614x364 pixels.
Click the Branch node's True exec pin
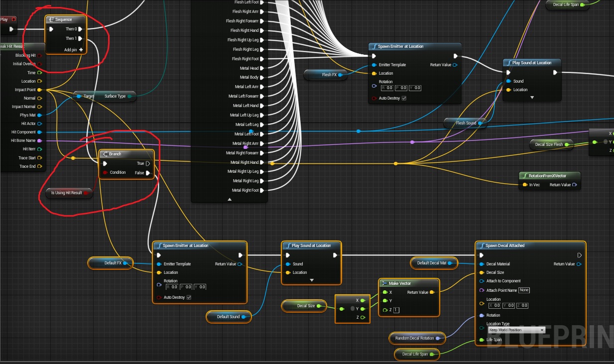tap(148, 163)
